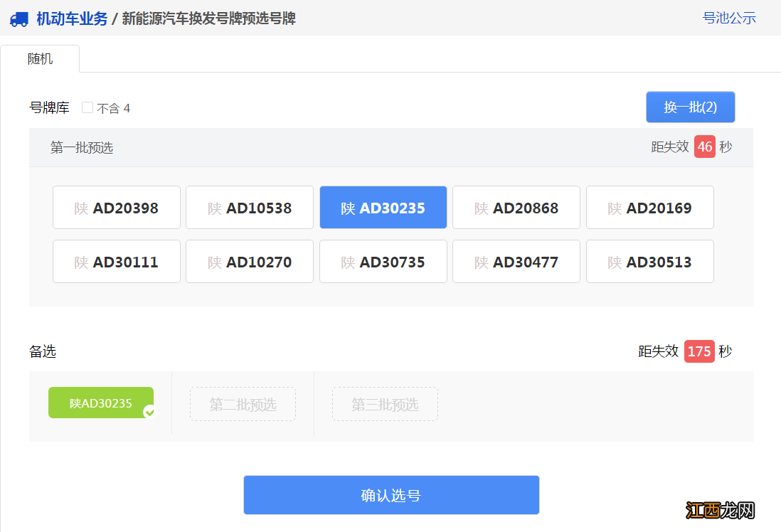Pick plate 陕 AD20868
Image resolution: width=781 pixels, height=532 pixels.
point(516,208)
